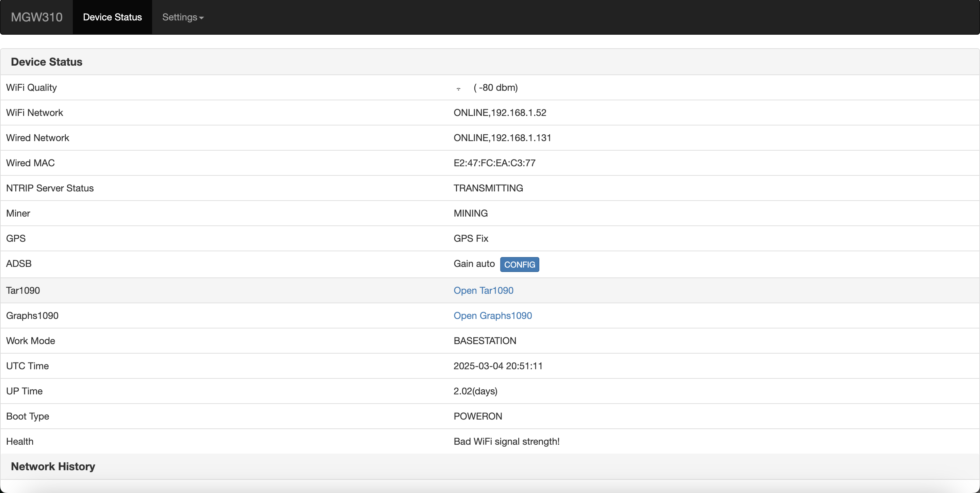Select the UTC Time value
Screen dimensions: 980x493
(497, 366)
